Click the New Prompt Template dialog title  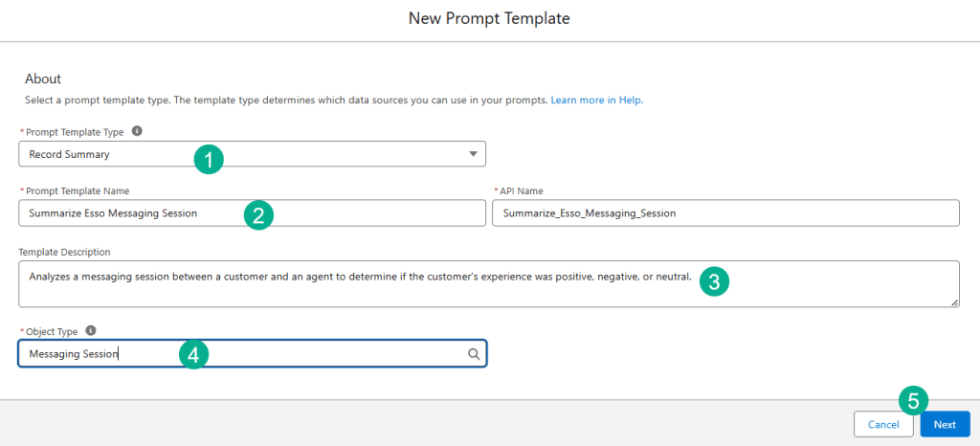(490, 18)
